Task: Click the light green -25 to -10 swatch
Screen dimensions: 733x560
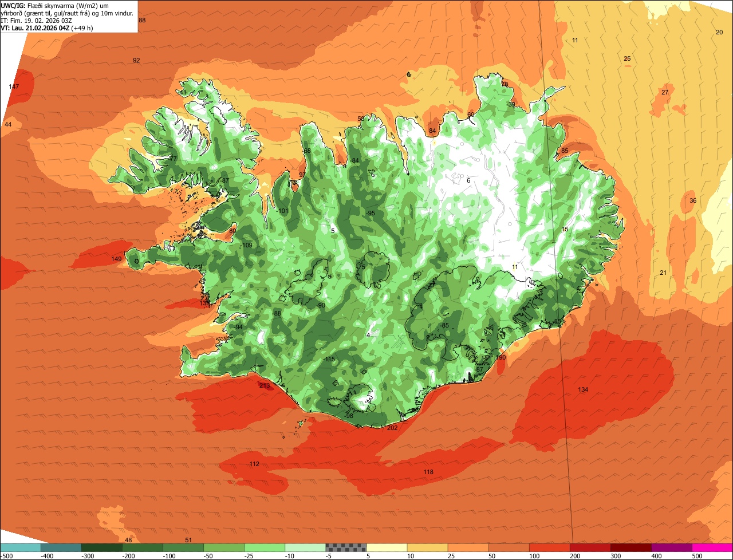Action: (265, 547)
